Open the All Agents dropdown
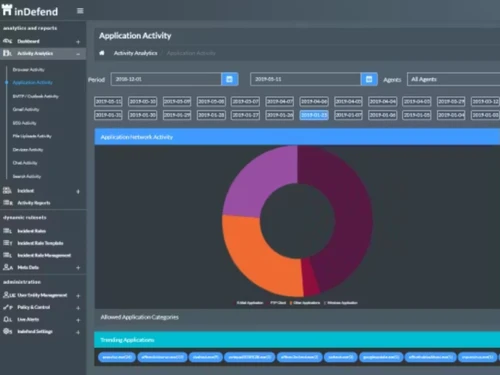The width and height of the screenshot is (500, 375). 453,79
